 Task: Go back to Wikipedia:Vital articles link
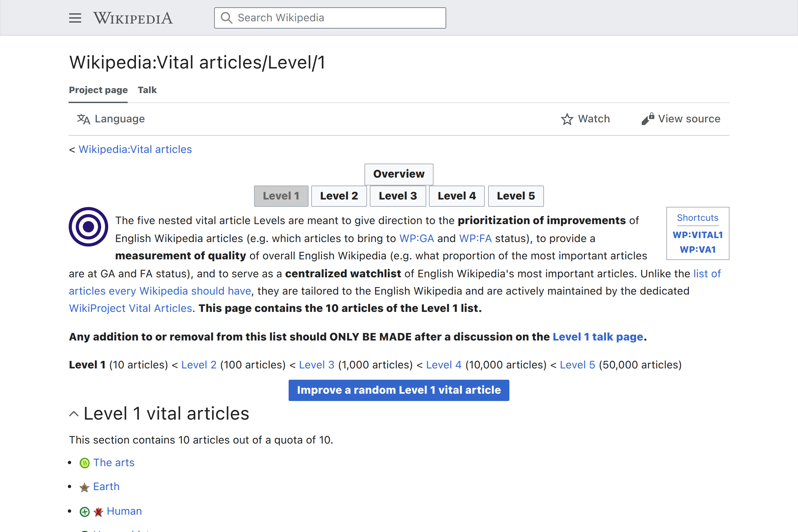pyautogui.click(x=135, y=149)
